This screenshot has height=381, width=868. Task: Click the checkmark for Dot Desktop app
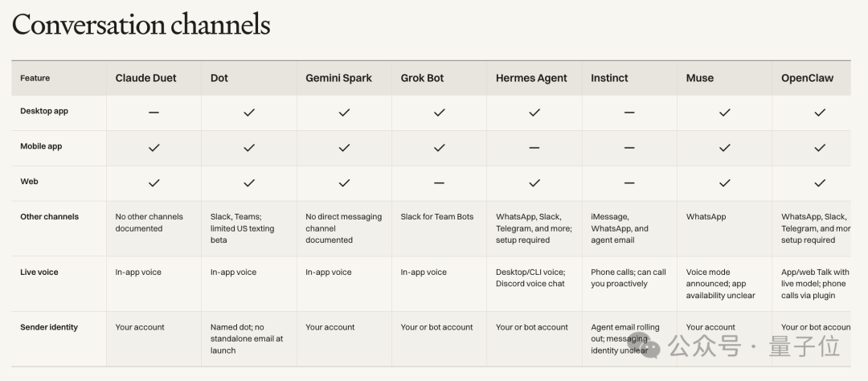[x=249, y=113]
